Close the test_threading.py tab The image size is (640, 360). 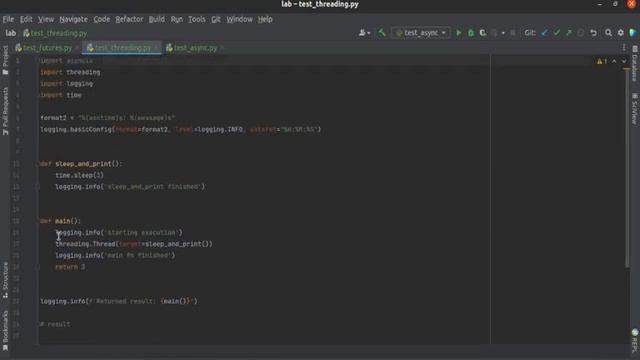[156, 48]
